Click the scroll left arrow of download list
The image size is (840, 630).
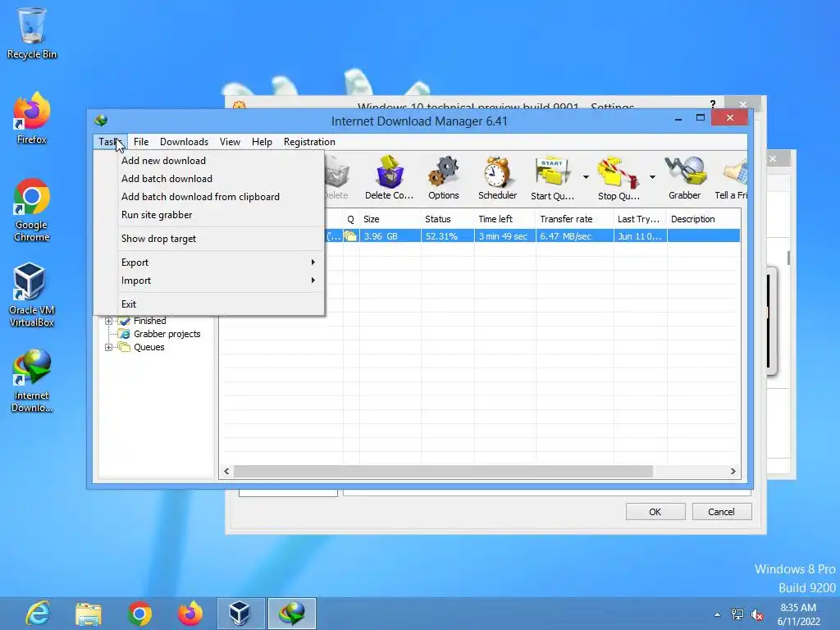coord(226,472)
